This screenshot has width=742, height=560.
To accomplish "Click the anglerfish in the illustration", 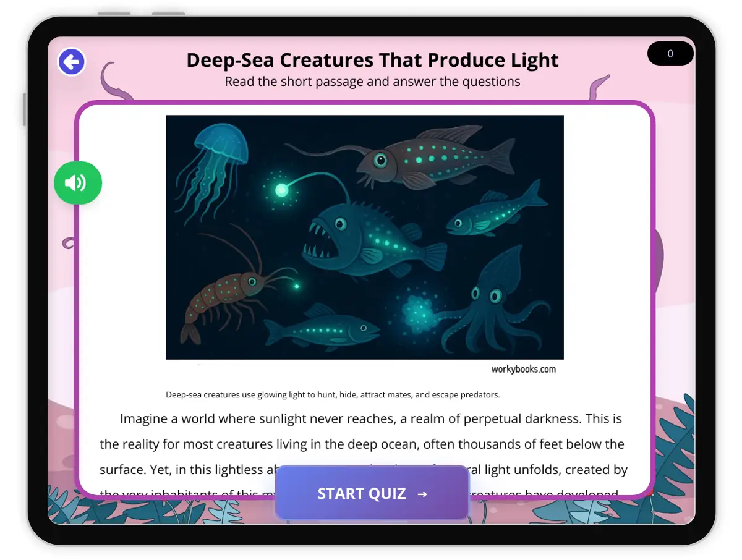I will coord(371,238).
